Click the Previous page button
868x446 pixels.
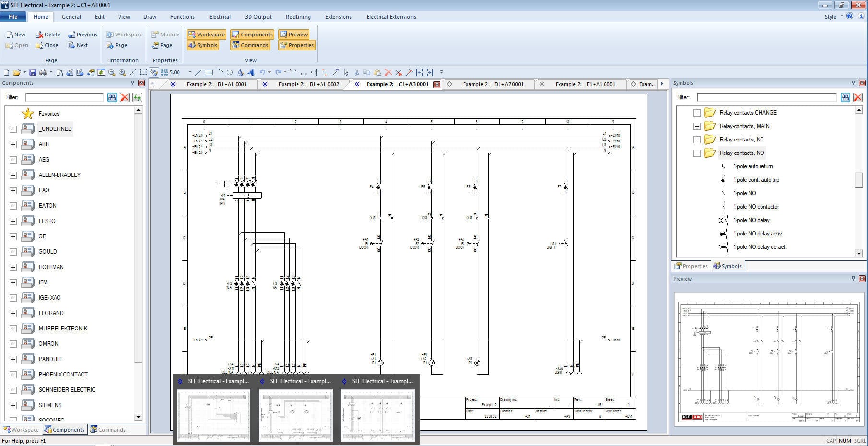(x=83, y=35)
